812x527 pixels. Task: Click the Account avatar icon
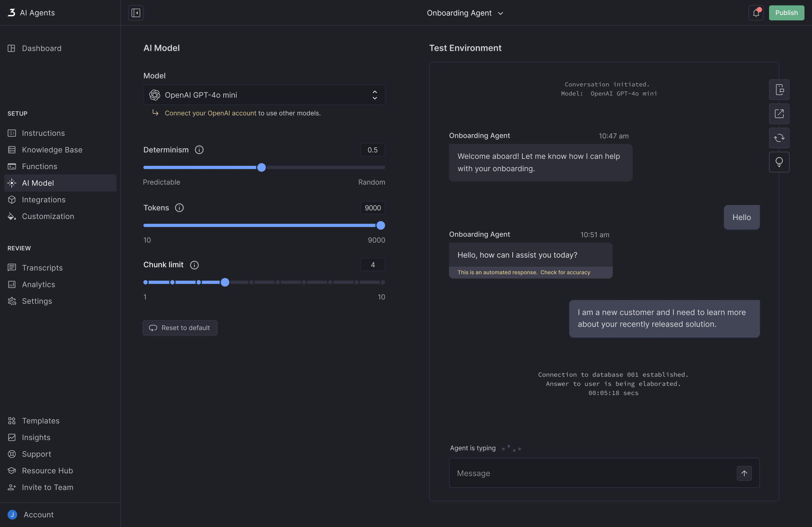12,514
